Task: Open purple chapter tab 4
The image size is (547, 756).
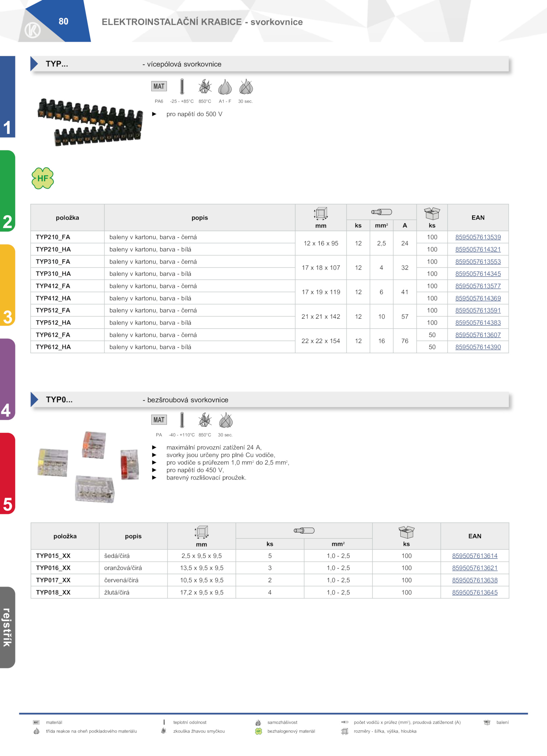Action: (8, 379)
